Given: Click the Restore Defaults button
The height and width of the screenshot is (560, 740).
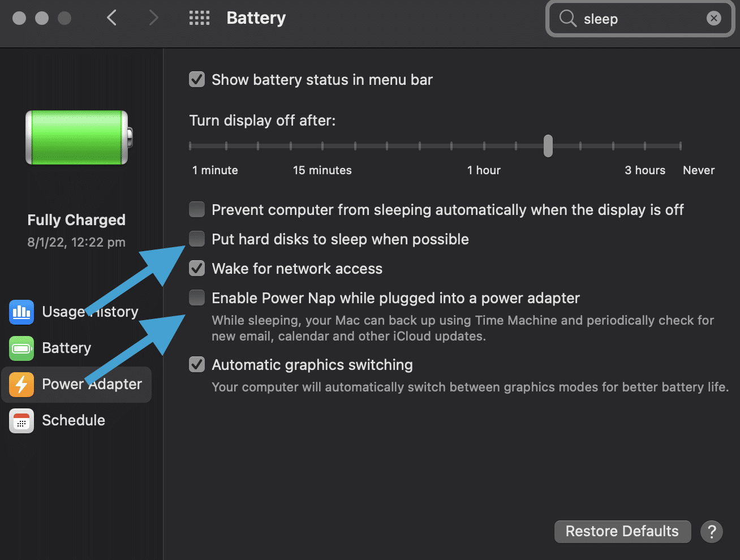Looking at the screenshot, I should 622,532.
